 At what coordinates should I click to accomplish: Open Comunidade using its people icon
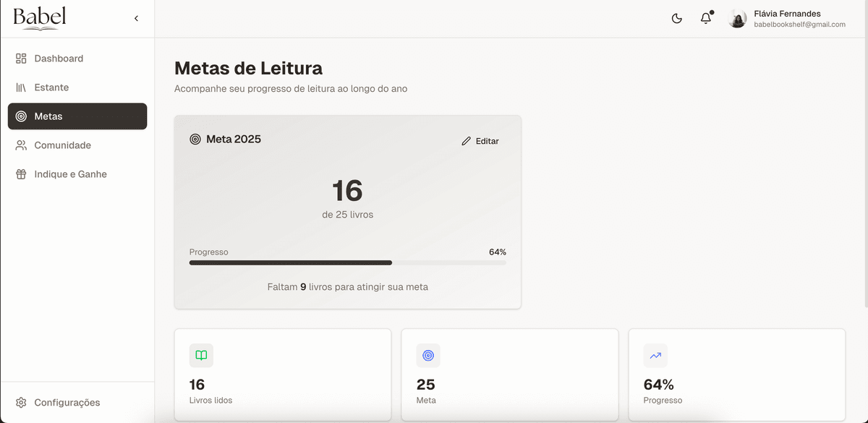tap(21, 145)
